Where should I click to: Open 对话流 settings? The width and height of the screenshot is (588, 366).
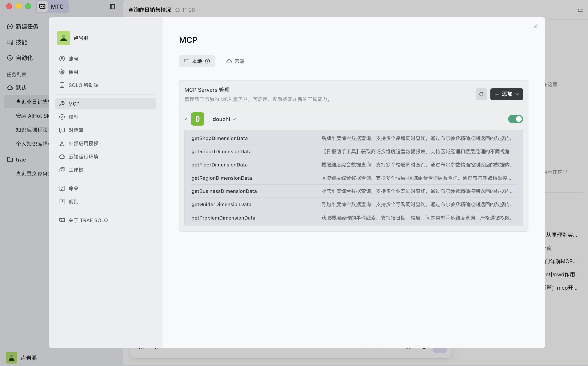tap(105, 130)
